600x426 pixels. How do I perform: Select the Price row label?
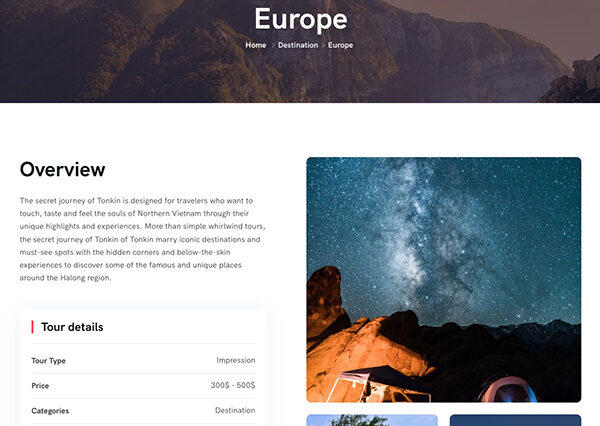(x=40, y=385)
